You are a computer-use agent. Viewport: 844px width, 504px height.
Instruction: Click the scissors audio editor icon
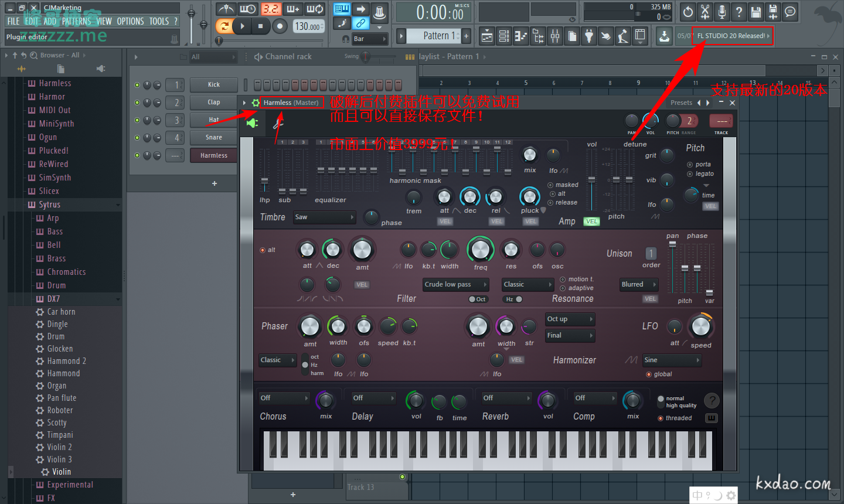coord(705,11)
